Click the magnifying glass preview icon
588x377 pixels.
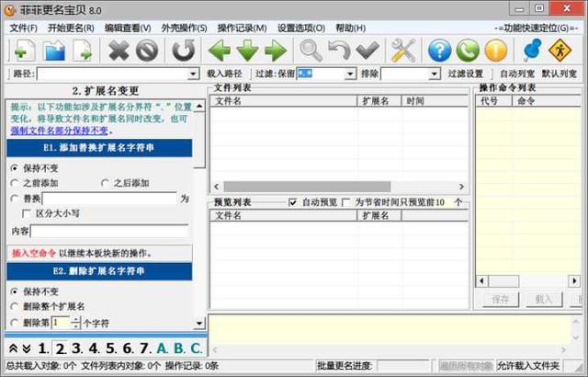tap(311, 51)
